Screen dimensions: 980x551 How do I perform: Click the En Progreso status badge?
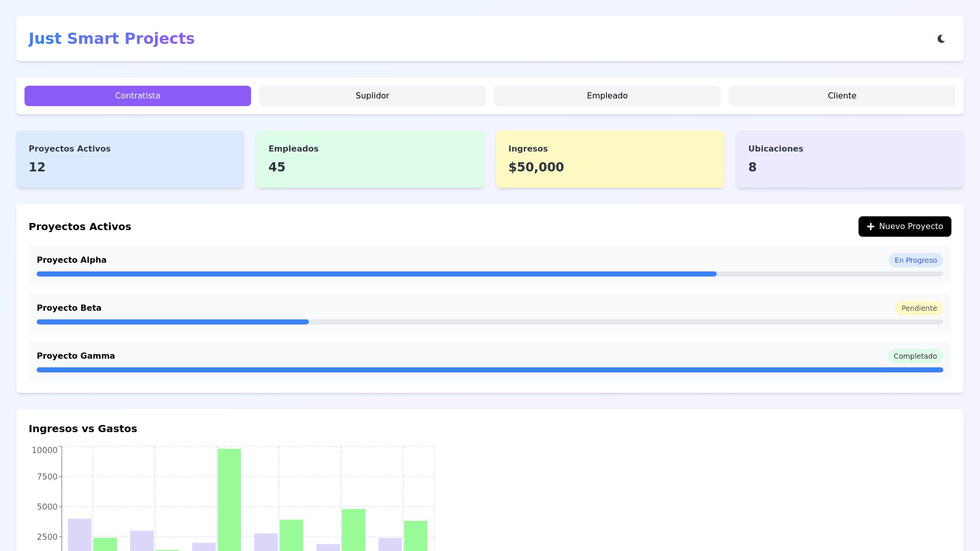tap(915, 260)
